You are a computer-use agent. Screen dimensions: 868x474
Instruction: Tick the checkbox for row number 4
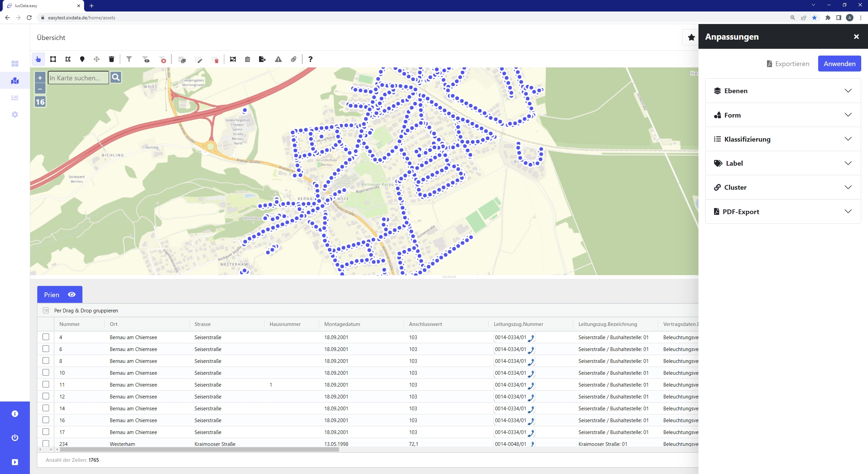[46, 337]
